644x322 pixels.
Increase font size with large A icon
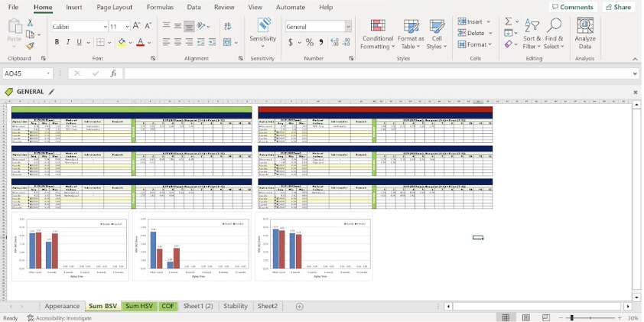click(137, 26)
